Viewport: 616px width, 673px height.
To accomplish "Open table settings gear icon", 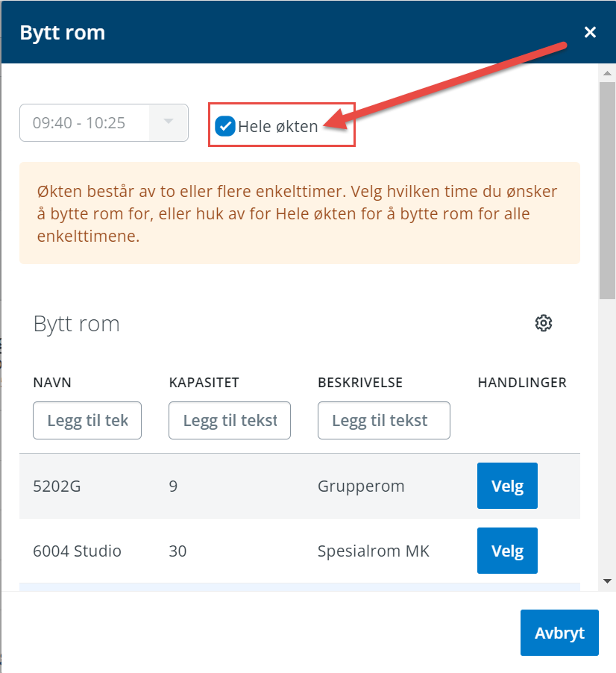I will pyautogui.click(x=544, y=323).
